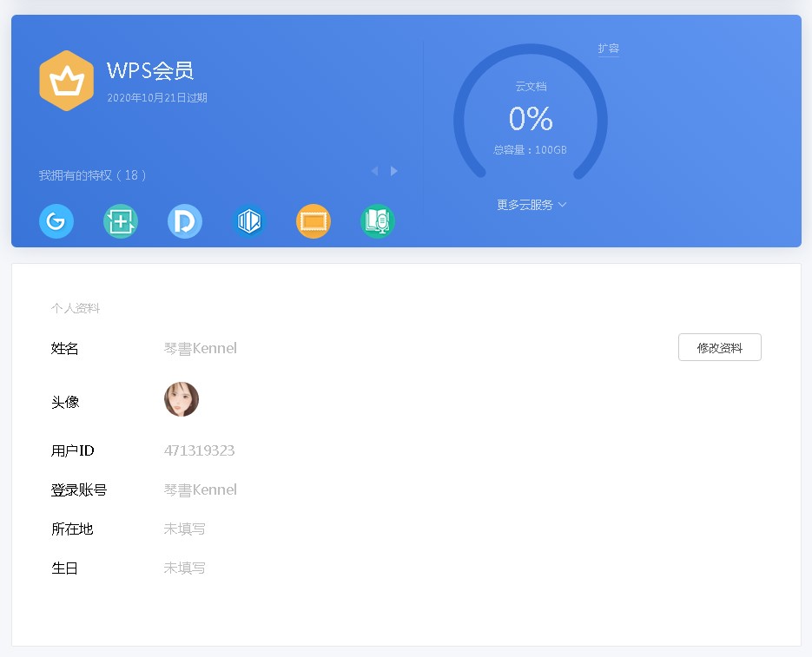The image size is (812, 657).
Task: Click the 姓名 value 琴書Kennel
Action: point(201,348)
